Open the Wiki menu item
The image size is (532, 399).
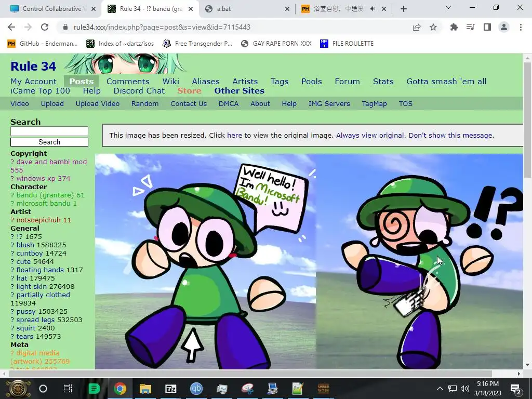[x=170, y=82]
